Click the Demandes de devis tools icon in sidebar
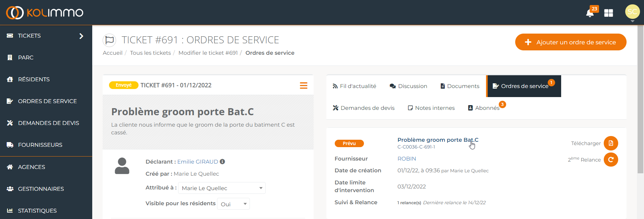 pyautogui.click(x=10, y=123)
